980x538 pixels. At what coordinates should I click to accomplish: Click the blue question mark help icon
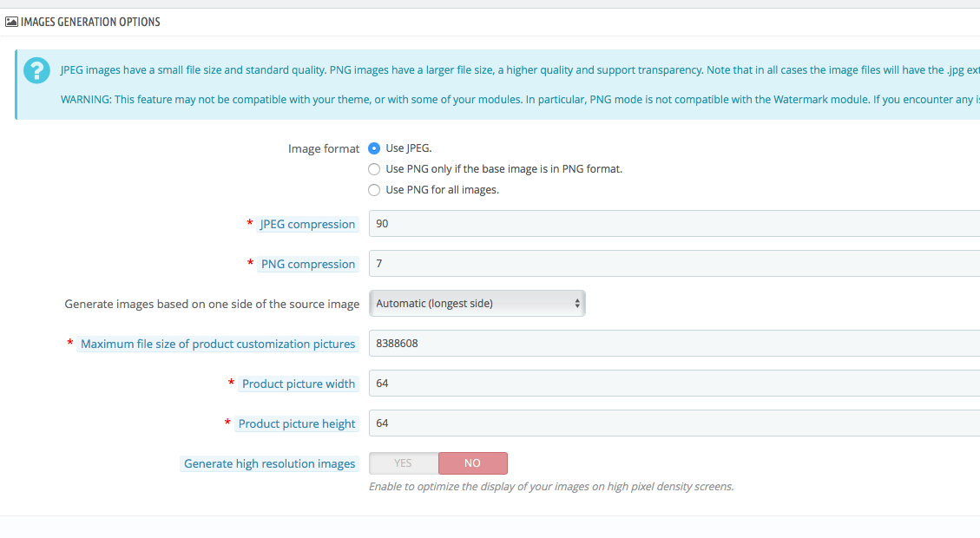[x=36, y=70]
